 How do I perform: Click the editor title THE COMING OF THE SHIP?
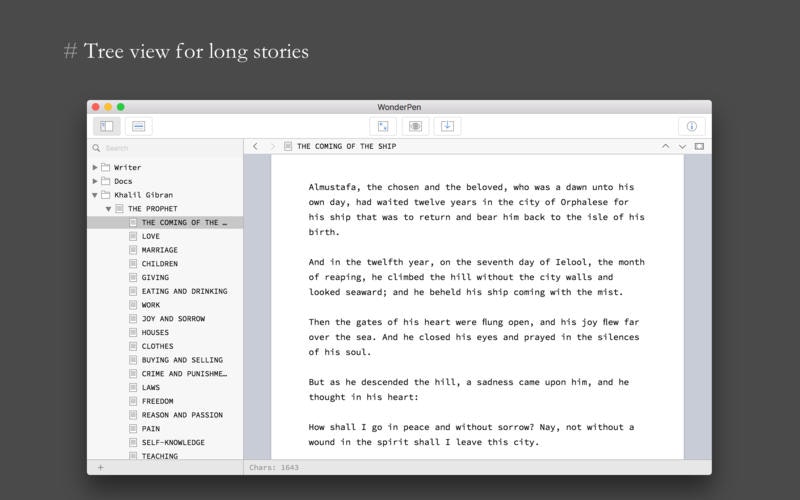tap(346, 146)
